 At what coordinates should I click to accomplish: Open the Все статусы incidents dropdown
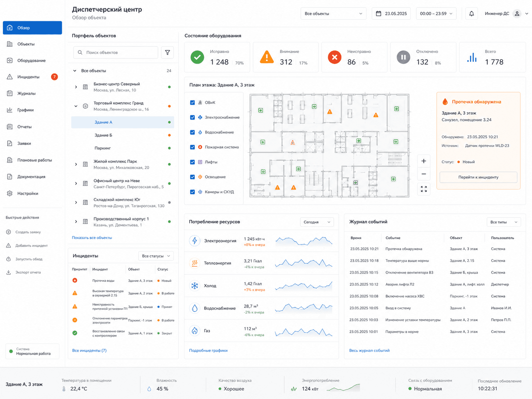point(156,256)
